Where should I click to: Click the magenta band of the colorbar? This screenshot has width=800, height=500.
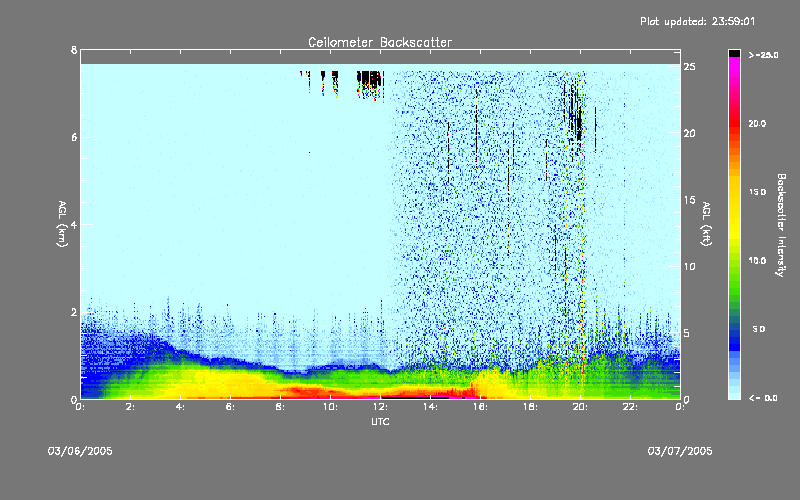coord(734,63)
